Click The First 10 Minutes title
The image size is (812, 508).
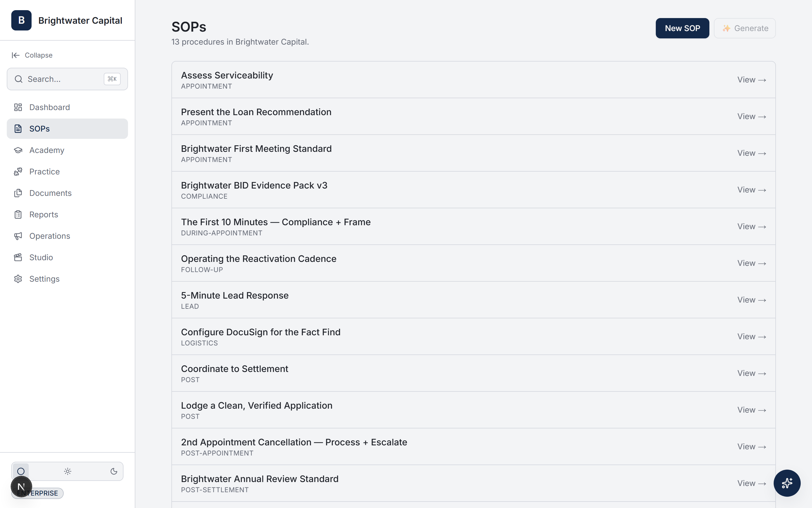pyautogui.click(x=275, y=222)
